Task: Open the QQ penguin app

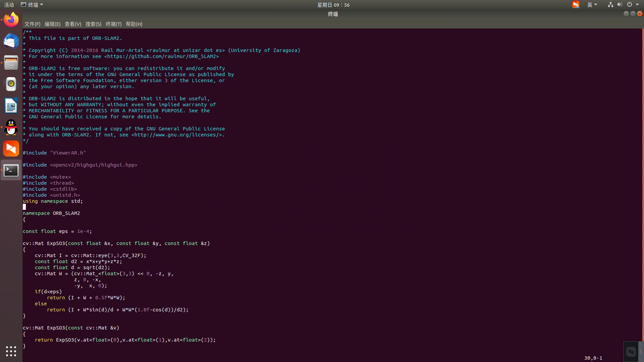Action: click(11, 127)
